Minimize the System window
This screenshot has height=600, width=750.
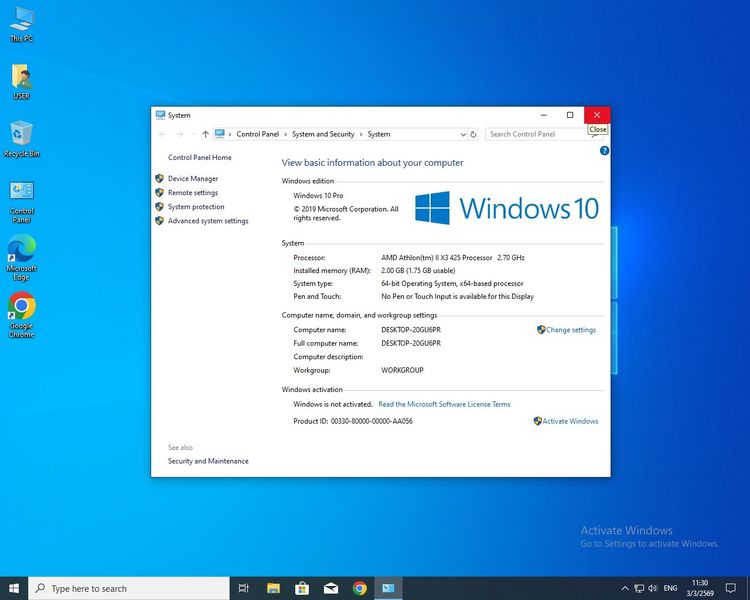pos(544,115)
